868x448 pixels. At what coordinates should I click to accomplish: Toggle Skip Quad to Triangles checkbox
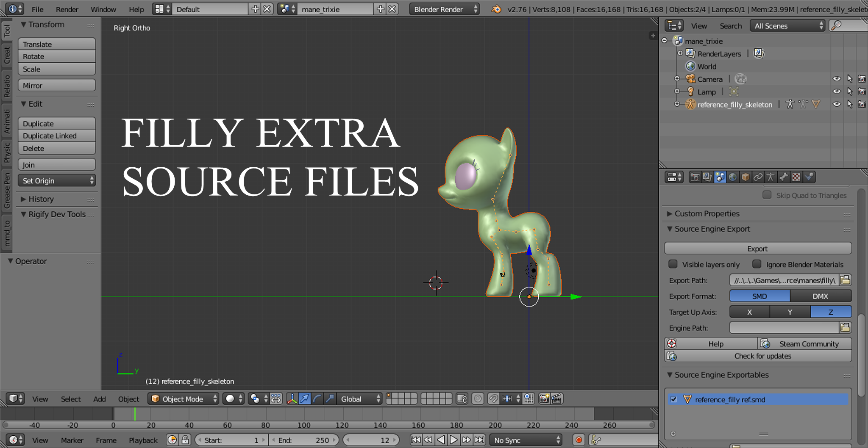(x=767, y=195)
